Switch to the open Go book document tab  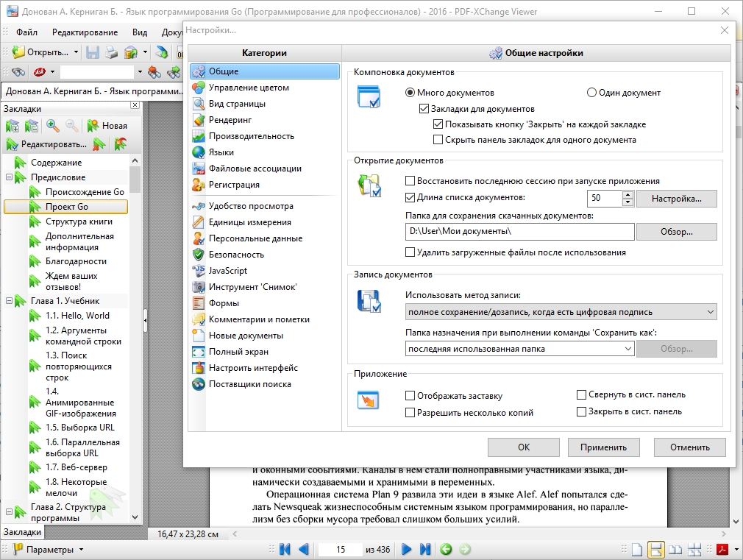pos(93,91)
